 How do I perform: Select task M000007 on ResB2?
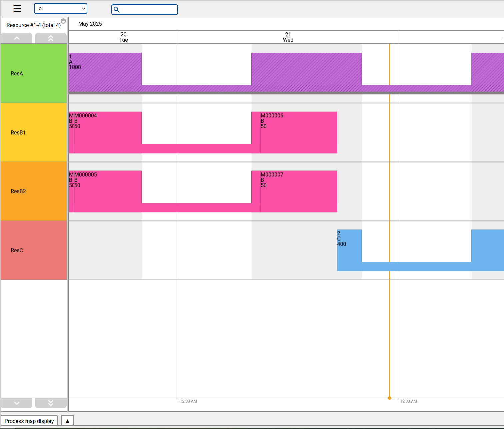[x=299, y=191]
